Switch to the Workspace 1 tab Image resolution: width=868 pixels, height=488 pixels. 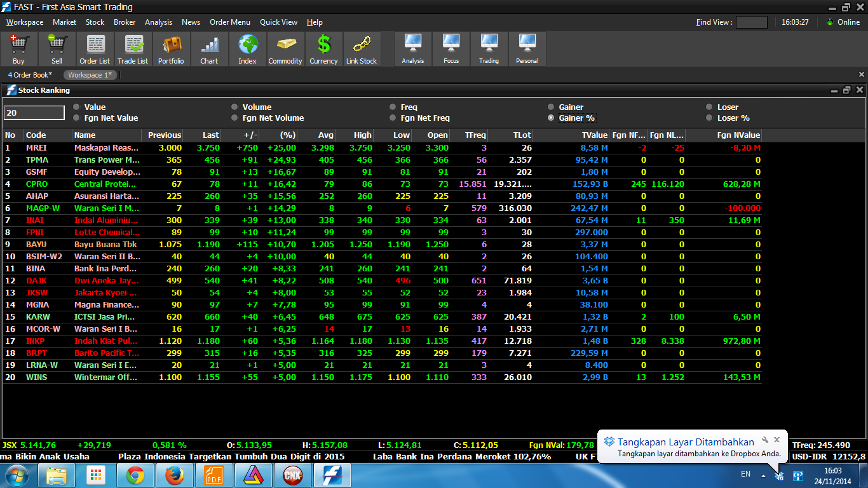pyautogui.click(x=90, y=75)
